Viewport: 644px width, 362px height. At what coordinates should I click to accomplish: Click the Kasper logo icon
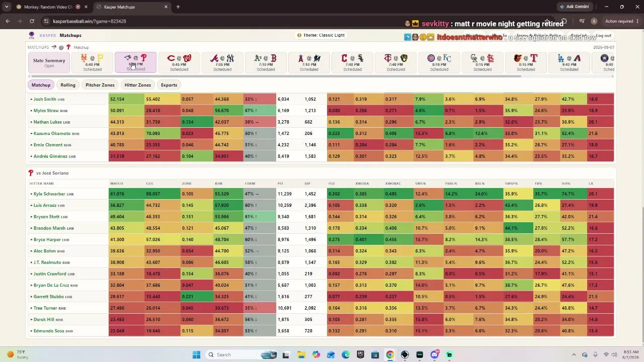31,35
